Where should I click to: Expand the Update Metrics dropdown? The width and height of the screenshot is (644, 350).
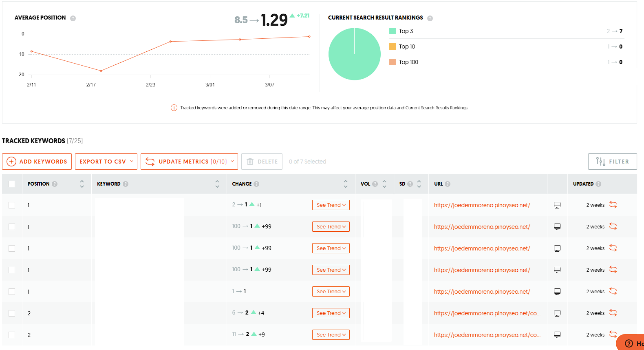pyautogui.click(x=189, y=162)
